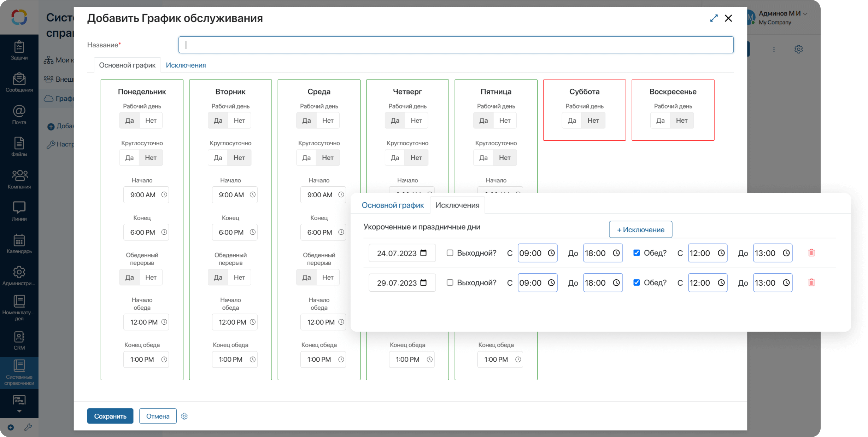Delete the 29.07.2023 exception row
This screenshot has height=437, width=868.
pyautogui.click(x=811, y=282)
